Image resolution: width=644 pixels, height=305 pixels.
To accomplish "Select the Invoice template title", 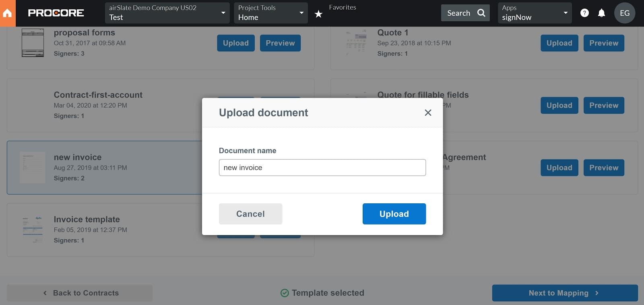I will (87, 219).
